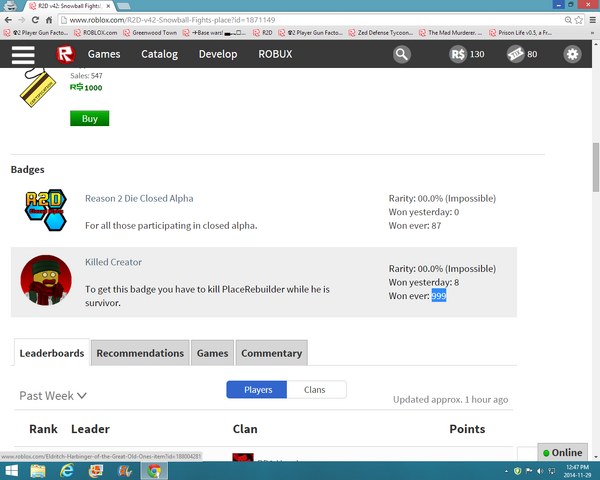Show more bookmarks chevron
The image size is (600, 480).
pyautogui.click(x=592, y=33)
